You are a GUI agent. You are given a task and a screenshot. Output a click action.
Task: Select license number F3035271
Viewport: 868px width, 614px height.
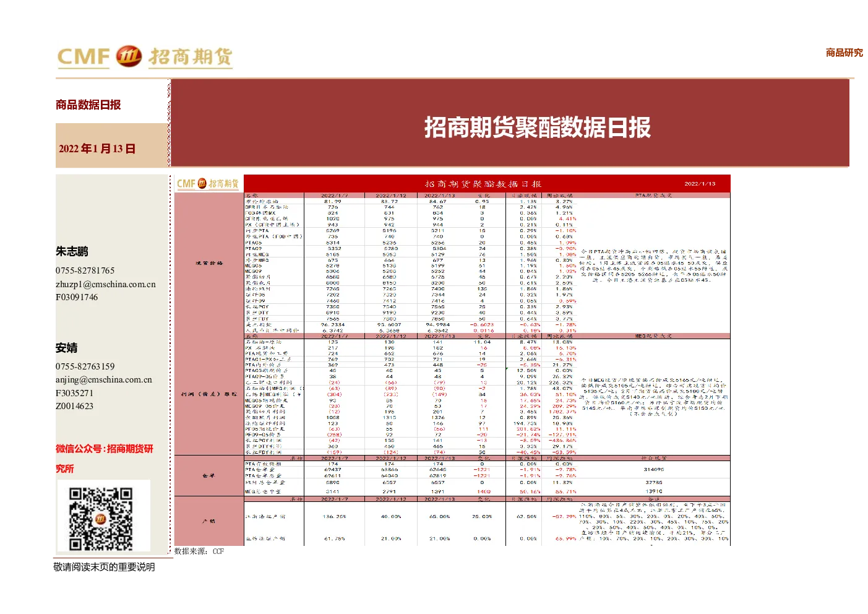click(74, 393)
